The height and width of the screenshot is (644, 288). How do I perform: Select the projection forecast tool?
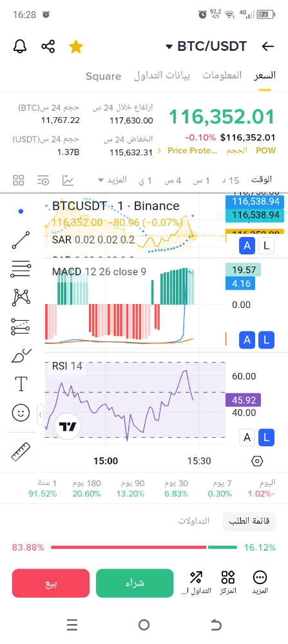pos(21,327)
